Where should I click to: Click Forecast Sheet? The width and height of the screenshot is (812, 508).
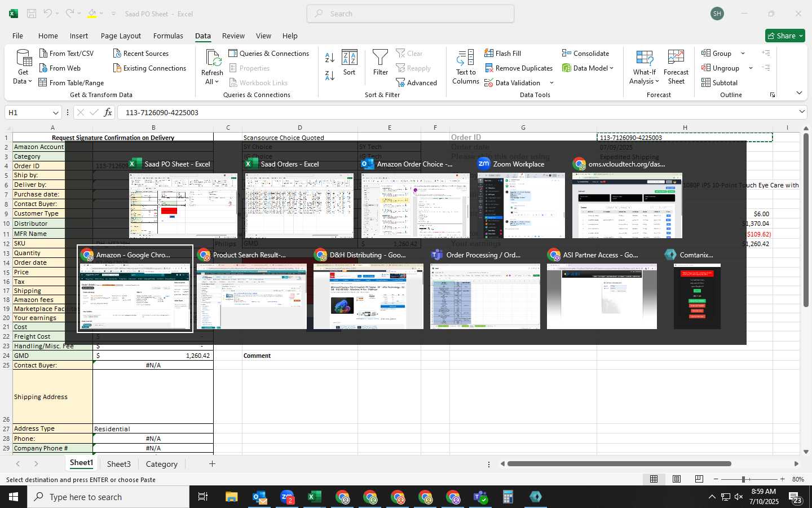pyautogui.click(x=676, y=67)
